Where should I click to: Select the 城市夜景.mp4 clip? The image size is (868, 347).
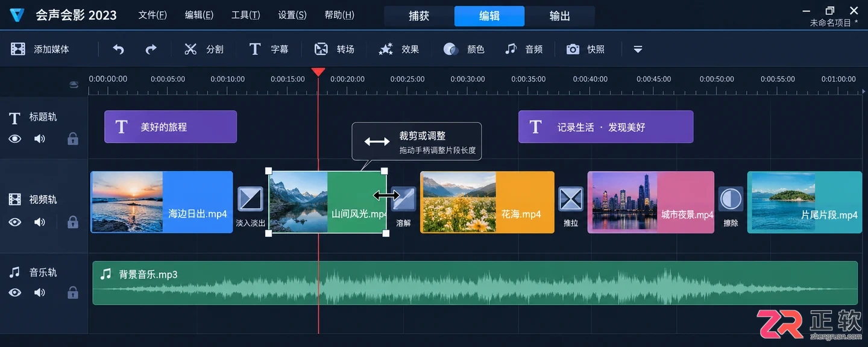pyautogui.click(x=651, y=202)
